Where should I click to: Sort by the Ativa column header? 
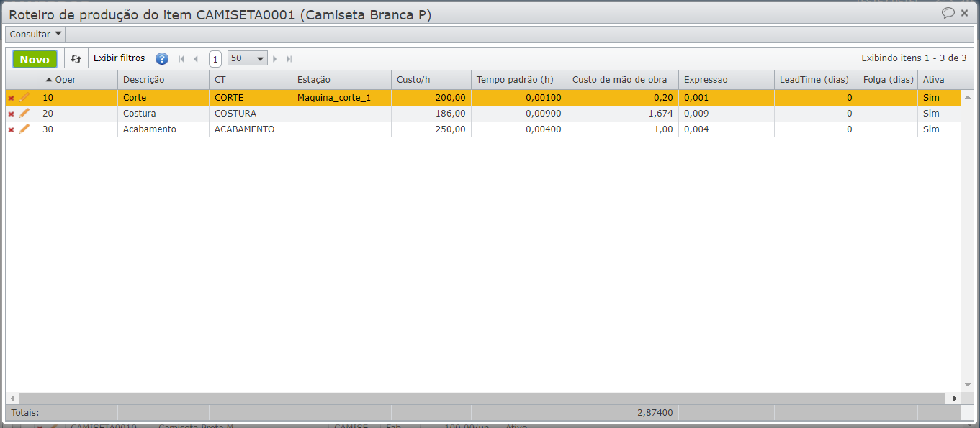point(940,80)
